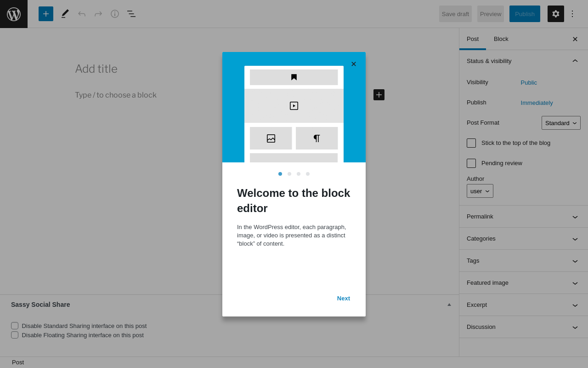
Task: Click the blue Publish button
Action: (525, 14)
